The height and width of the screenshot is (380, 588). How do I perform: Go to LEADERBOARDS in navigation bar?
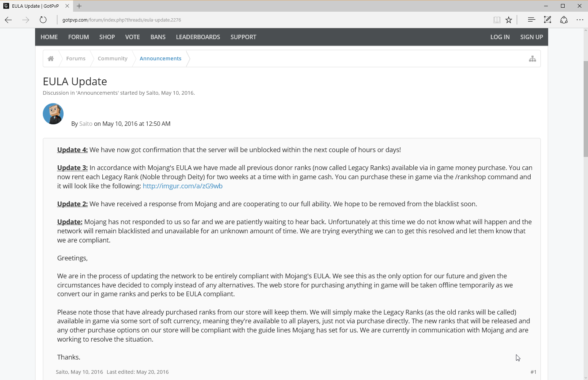(x=198, y=37)
